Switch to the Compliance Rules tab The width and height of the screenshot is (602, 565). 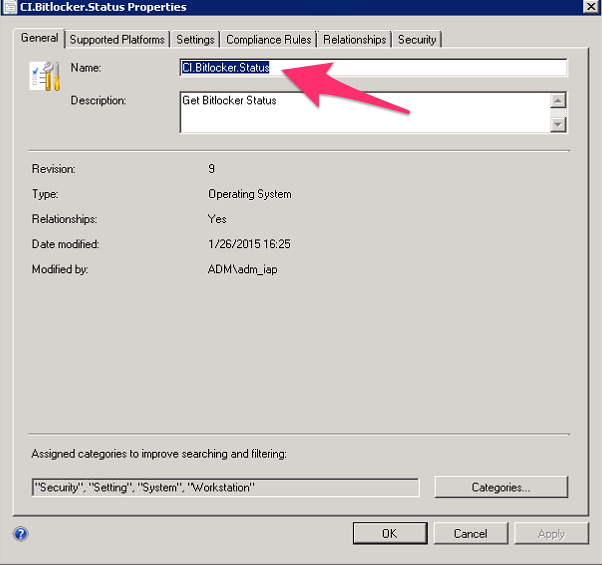[x=268, y=40]
